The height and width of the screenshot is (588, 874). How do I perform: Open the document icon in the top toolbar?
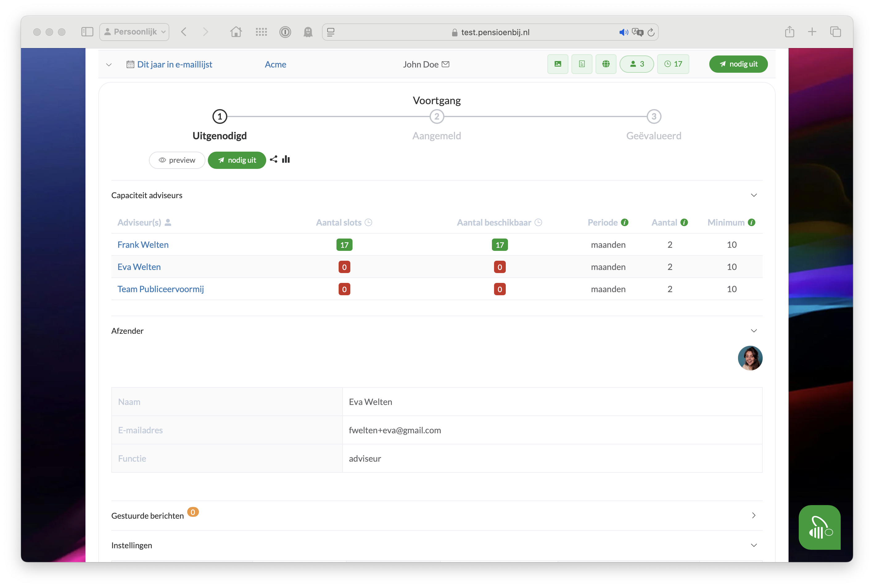[582, 64]
